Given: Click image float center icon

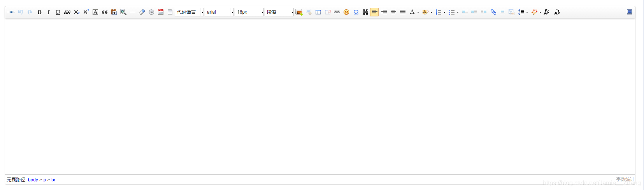Looking at the screenshot, I should 474,12.
